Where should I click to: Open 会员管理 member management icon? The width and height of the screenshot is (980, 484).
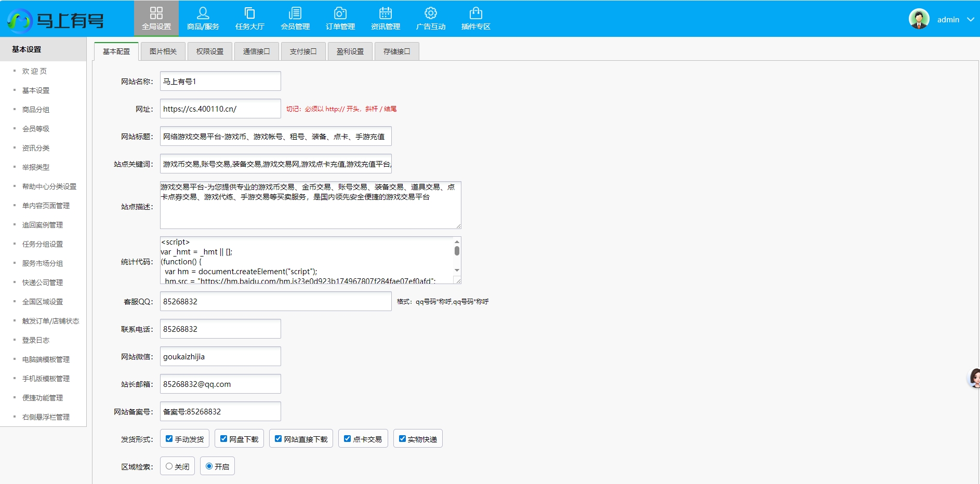[295, 13]
